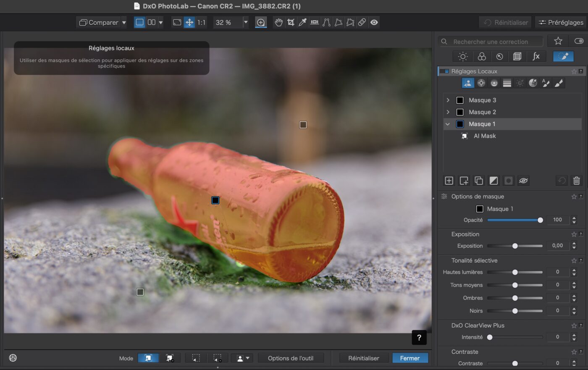Delete mask using the trash icon
Viewport: 588px width, 370px height.
576,181
